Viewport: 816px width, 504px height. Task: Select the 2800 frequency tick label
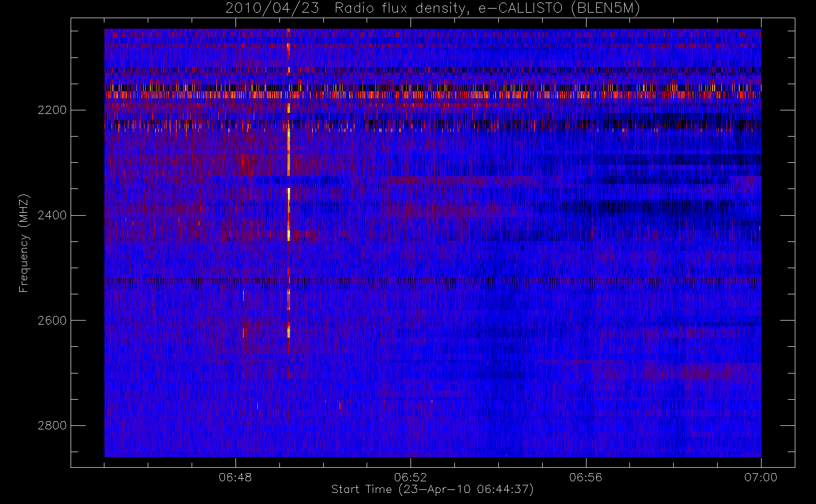click(52, 425)
